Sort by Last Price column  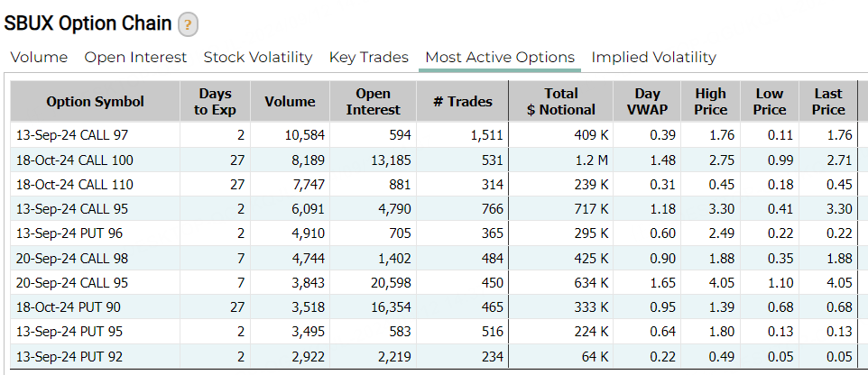827,102
